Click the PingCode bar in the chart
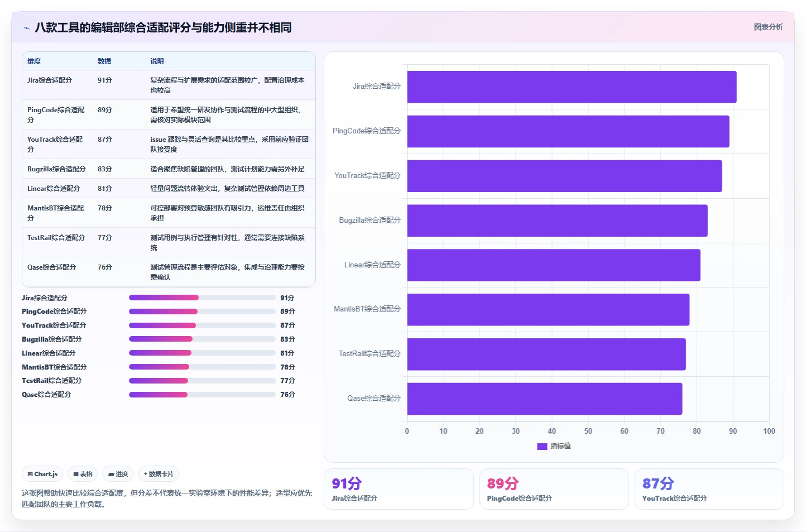This screenshot has height=532, width=806. (x=568, y=131)
